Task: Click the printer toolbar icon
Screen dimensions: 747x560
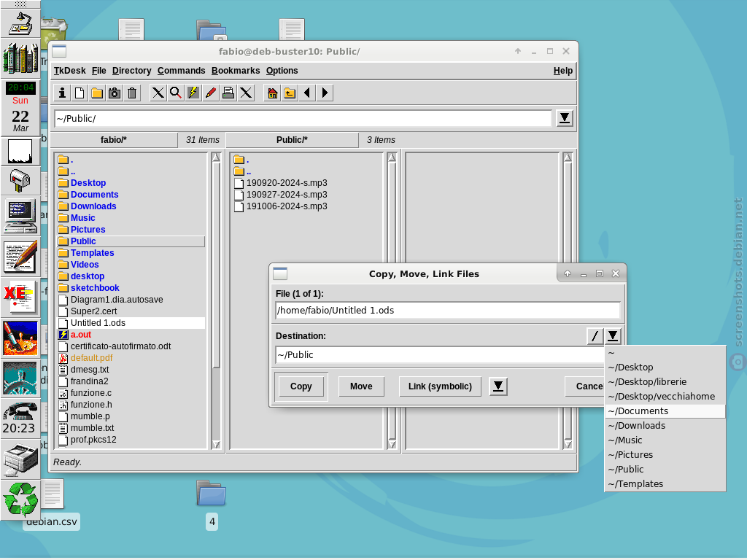Action: 228,93
